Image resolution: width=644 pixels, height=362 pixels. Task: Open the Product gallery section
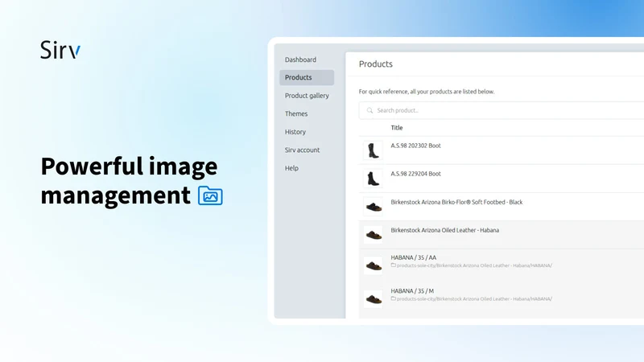307,96
